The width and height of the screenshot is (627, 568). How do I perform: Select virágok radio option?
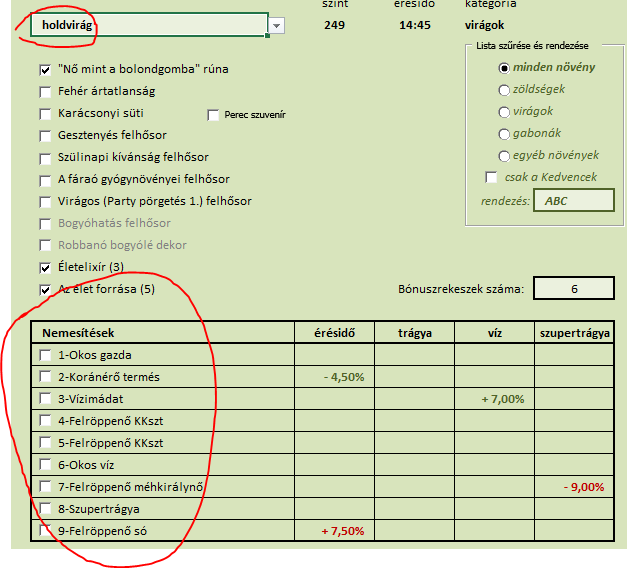[504, 112]
